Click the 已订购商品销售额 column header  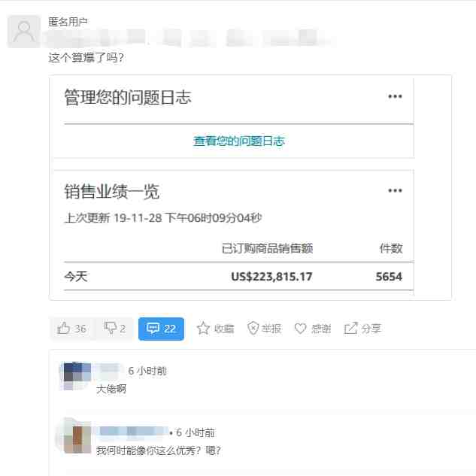267,248
